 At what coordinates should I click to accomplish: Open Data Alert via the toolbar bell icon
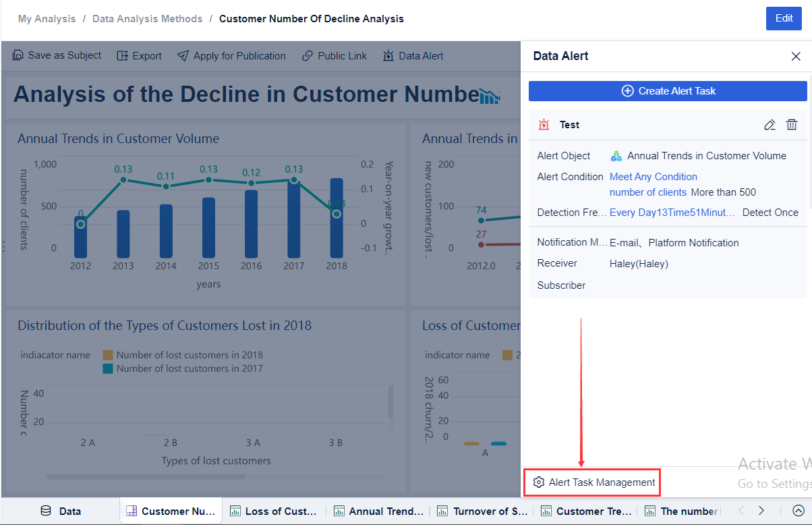pyautogui.click(x=388, y=55)
